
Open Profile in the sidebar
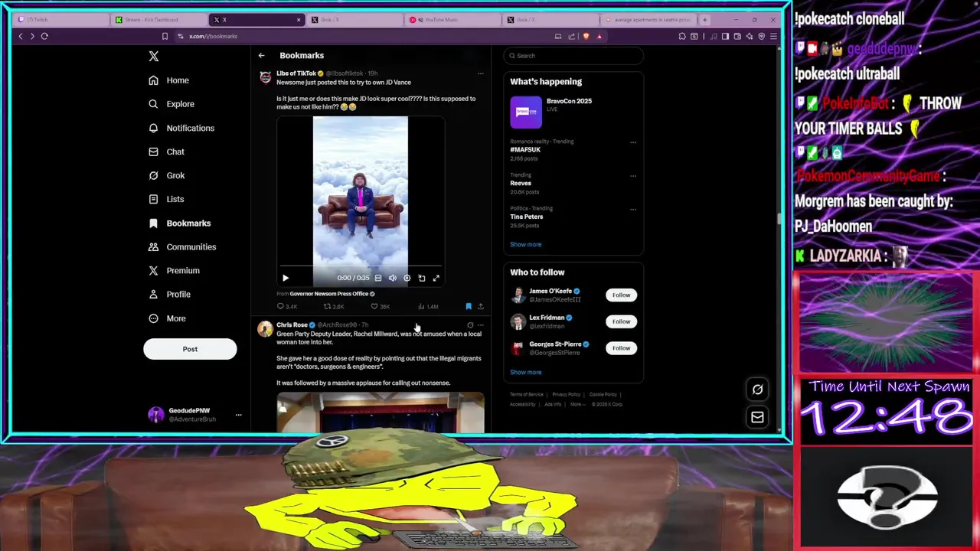point(169,294)
